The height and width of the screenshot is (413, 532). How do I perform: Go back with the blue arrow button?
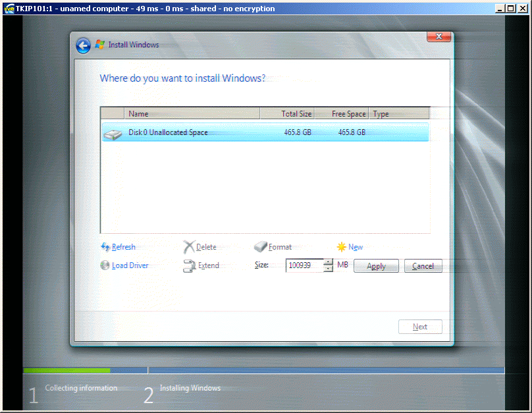tap(83, 45)
